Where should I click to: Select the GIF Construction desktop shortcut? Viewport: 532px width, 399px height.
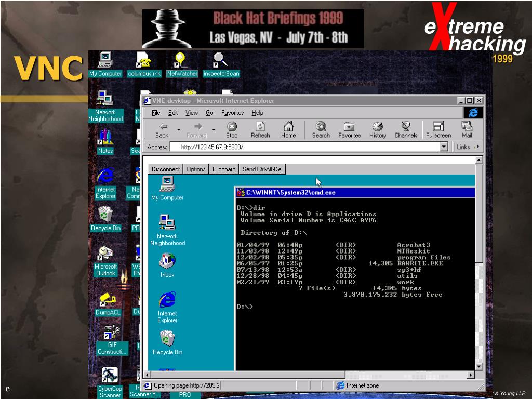pos(112,340)
